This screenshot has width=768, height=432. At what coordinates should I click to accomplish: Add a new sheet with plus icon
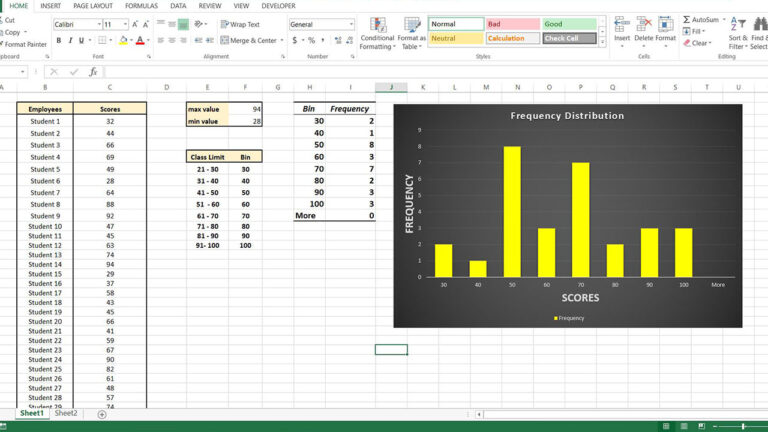[x=102, y=414]
